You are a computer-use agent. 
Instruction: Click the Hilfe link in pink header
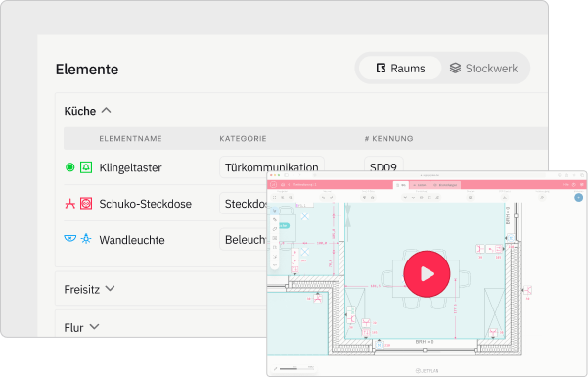pyautogui.click(x=565, y=185)
